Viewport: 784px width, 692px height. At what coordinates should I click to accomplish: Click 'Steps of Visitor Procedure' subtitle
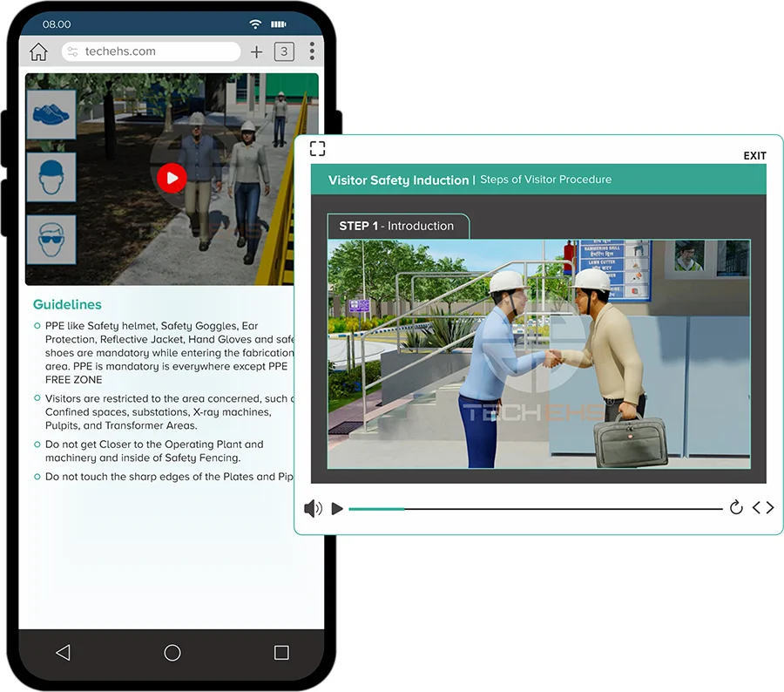[x=545, y=180]
